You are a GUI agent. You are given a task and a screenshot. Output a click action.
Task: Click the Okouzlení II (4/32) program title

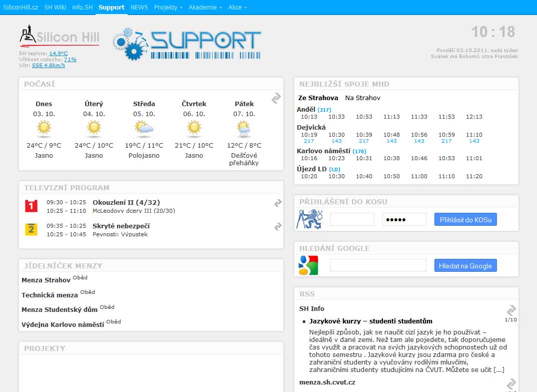[127, 202]
